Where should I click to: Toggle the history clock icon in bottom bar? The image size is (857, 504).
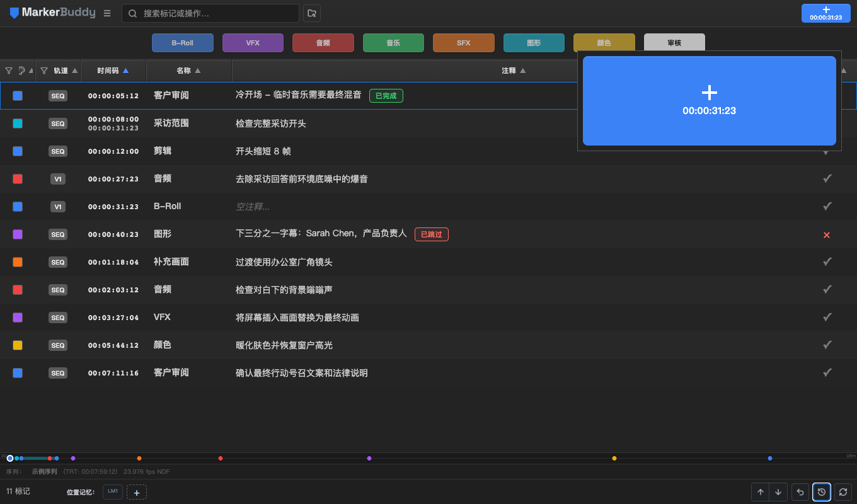[x=822, y=492]
